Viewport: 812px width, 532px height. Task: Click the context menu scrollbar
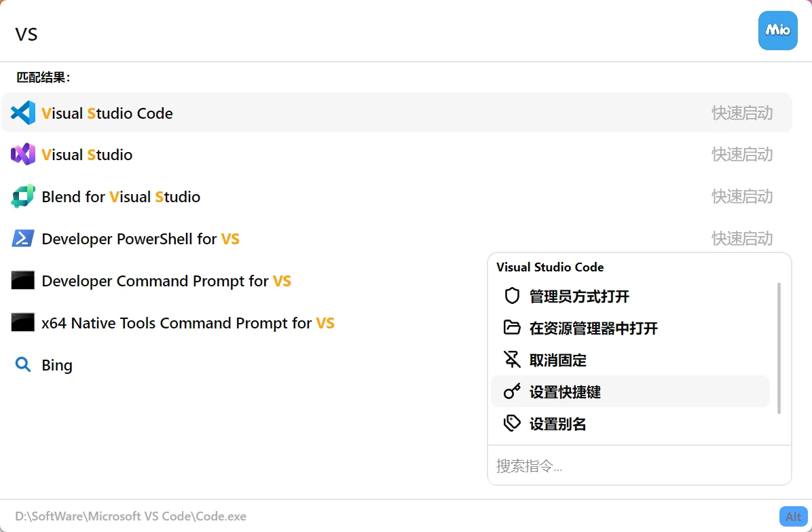click(779, 347)
